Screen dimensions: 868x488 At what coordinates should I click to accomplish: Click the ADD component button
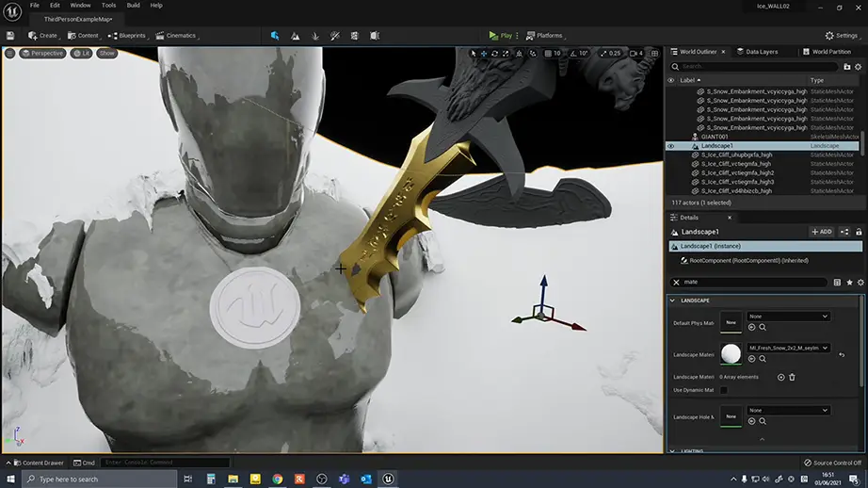[x=821, y=232]
